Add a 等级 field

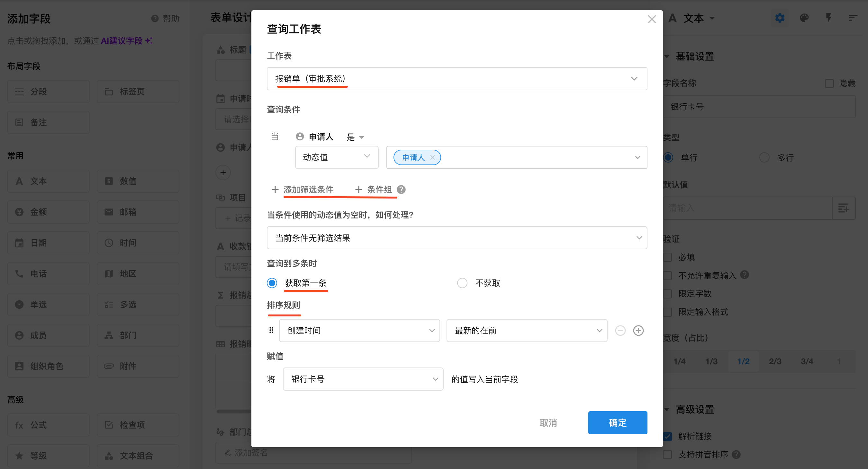tap(48, 456)
